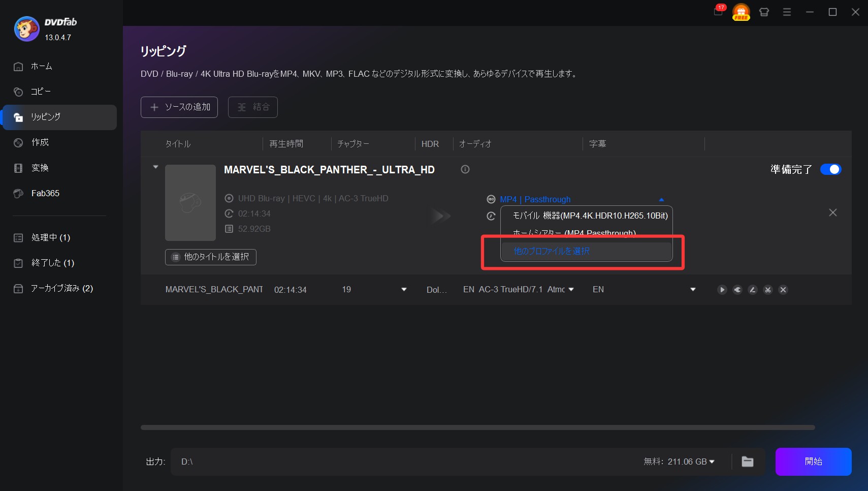Viewport: 868px width, 491px height.
Task: Click the FREE gift promotion icon
Action: tap(741, 12)
